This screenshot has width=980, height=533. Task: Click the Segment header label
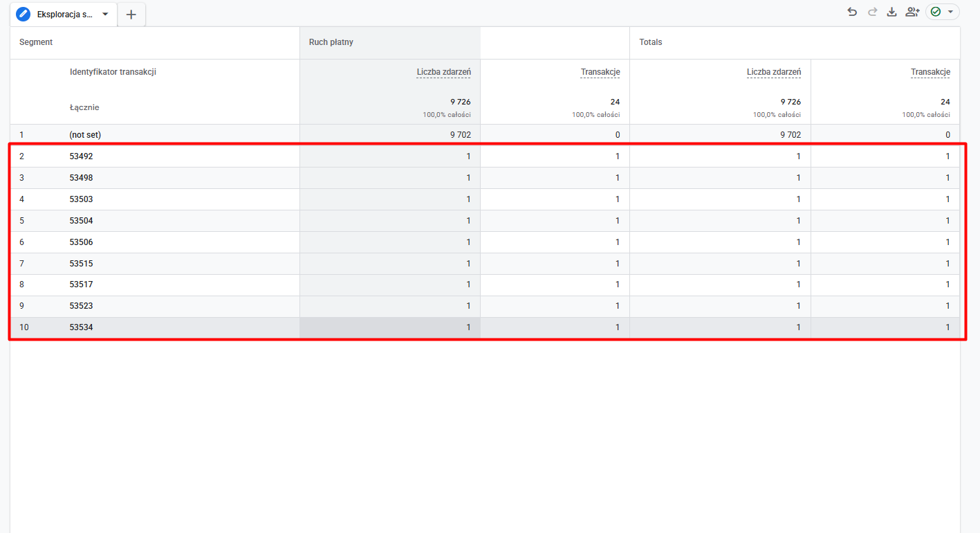[x=36, y=42]
